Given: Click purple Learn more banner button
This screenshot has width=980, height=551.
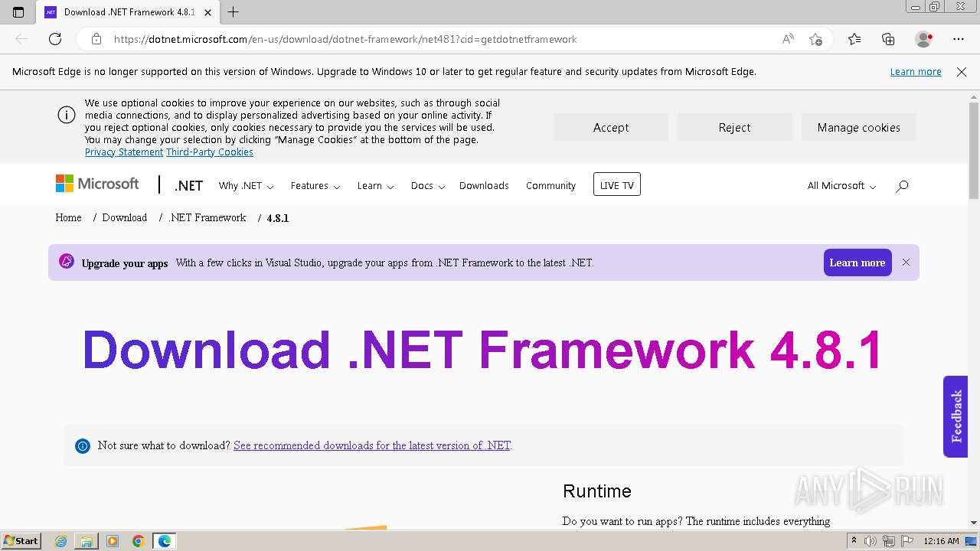Looking at the screenshot, I should tap(857, 262).
